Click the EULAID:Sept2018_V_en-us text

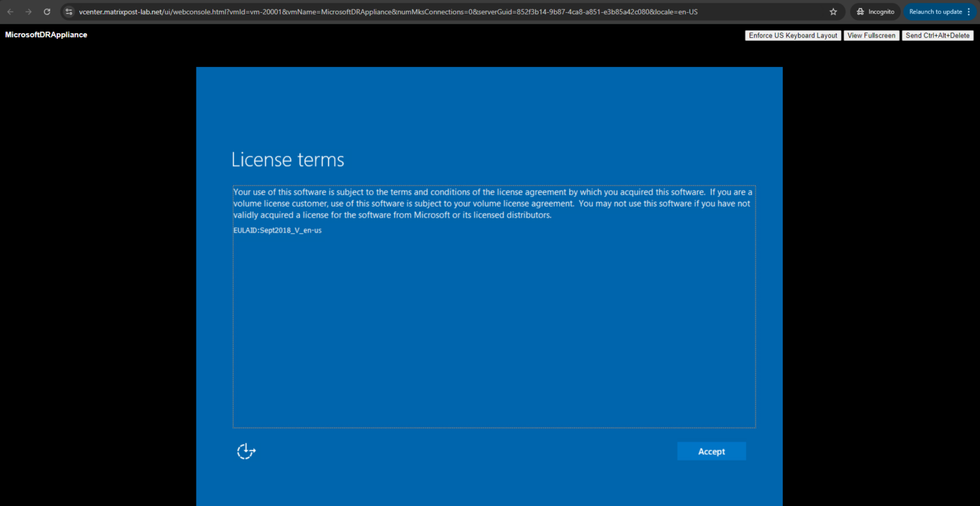pos(277,230)
